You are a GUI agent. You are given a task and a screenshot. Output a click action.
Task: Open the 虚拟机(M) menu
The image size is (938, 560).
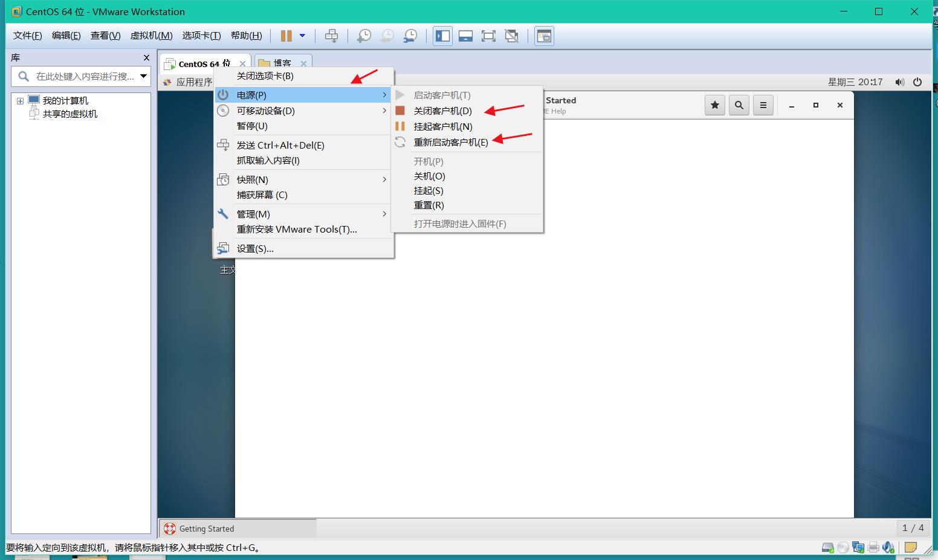[152, 36]
